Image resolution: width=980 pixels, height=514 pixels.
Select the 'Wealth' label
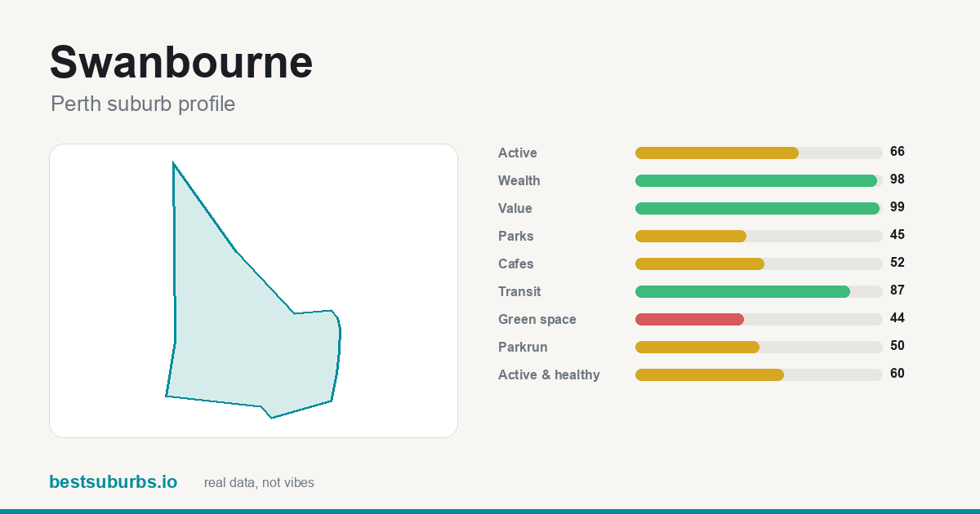tap(519, 180)
